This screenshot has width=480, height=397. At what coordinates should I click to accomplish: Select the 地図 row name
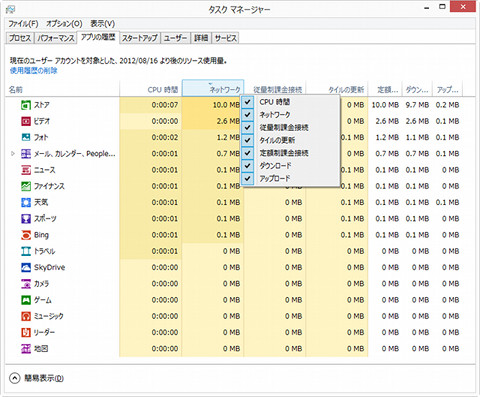click(41, 349)
